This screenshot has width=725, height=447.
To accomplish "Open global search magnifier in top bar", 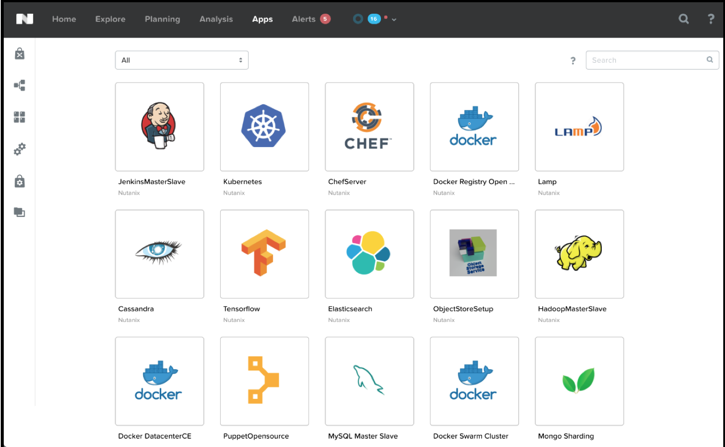I will pos(683,19).
